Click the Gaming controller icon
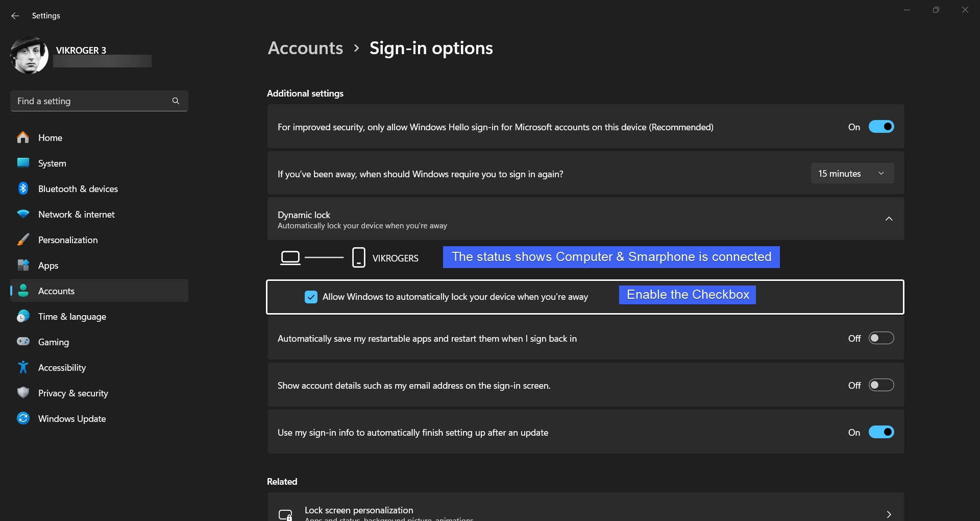Screen dimensions: 980x521 click(23, 341)
